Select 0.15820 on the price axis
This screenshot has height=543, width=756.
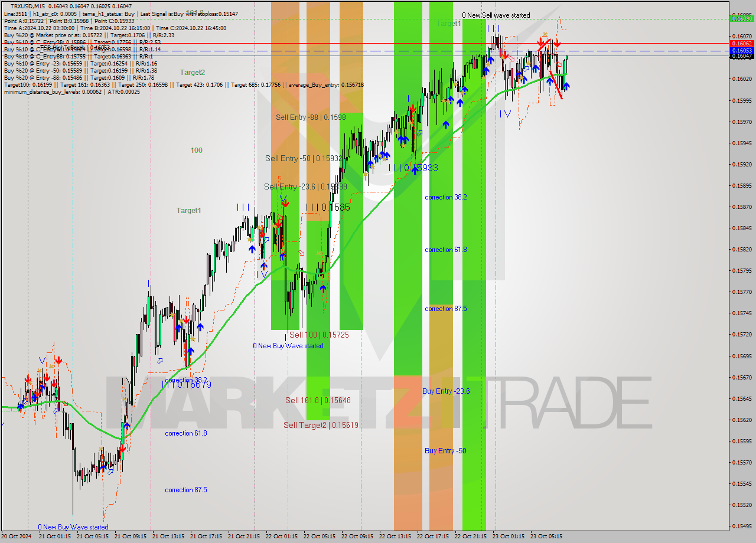(x=741, y=250)
